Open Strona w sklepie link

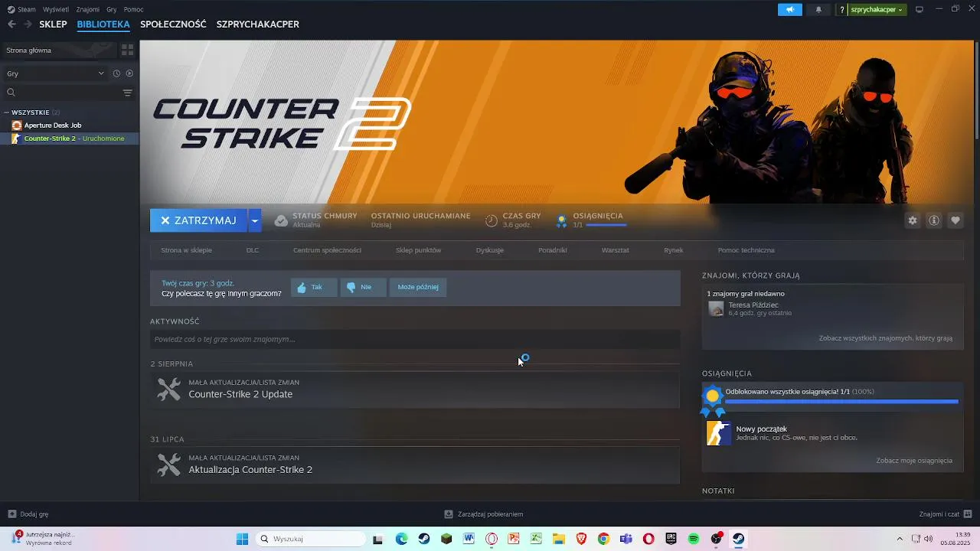[186, 250]
